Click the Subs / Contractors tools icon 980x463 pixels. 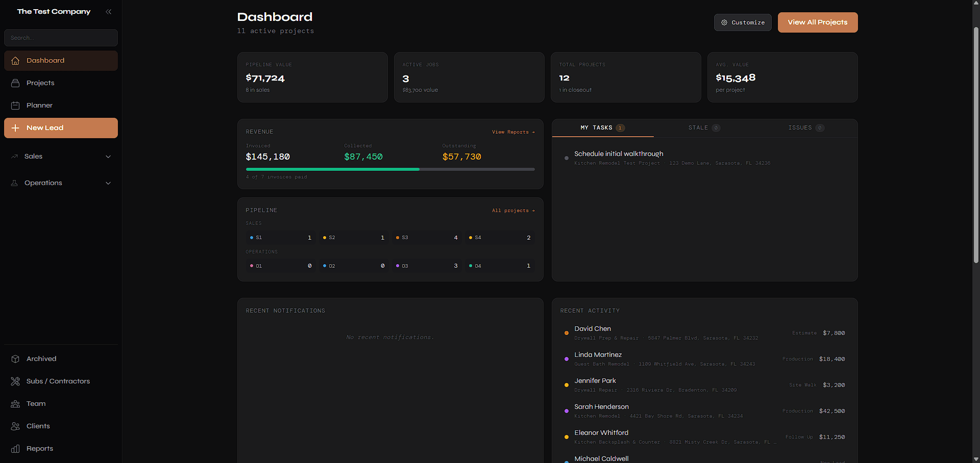[15, 381]
